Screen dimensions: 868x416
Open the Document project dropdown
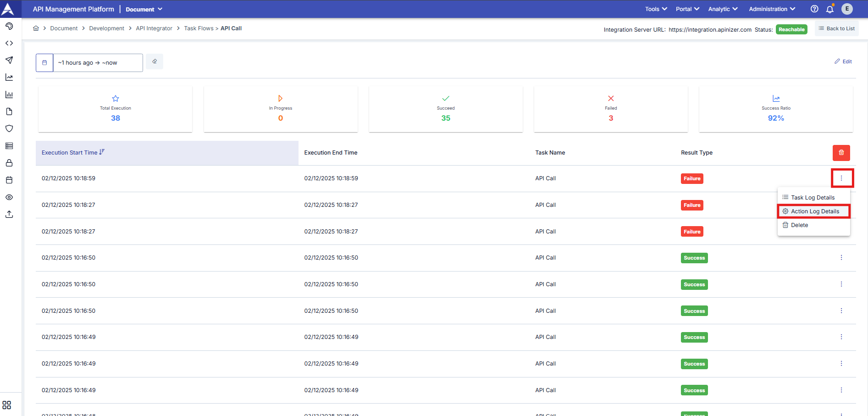tap(144, 9)
